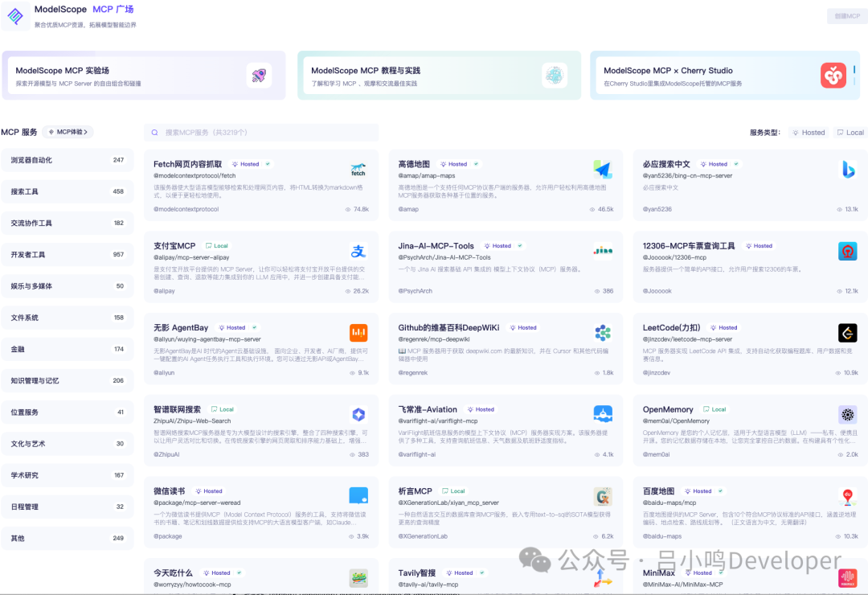This screenshot has height=595, width=868.
Task: Focus the 搜索MCP服务 search field
Action: click(261, 133)
